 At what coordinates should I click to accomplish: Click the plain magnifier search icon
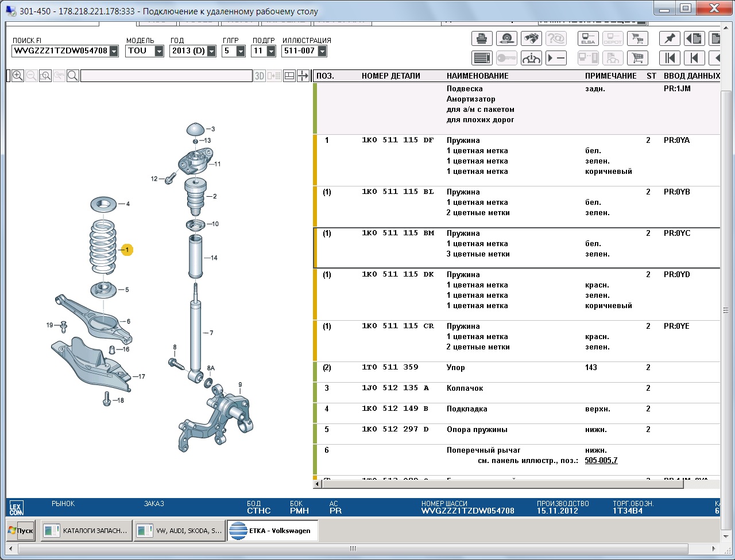coord(73,76)
